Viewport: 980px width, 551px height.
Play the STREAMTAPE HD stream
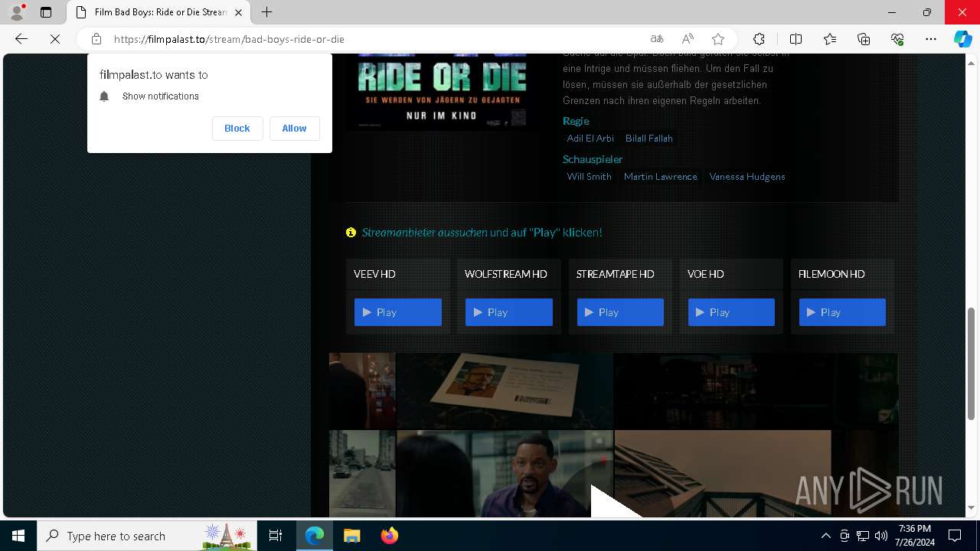pos(620,312)
